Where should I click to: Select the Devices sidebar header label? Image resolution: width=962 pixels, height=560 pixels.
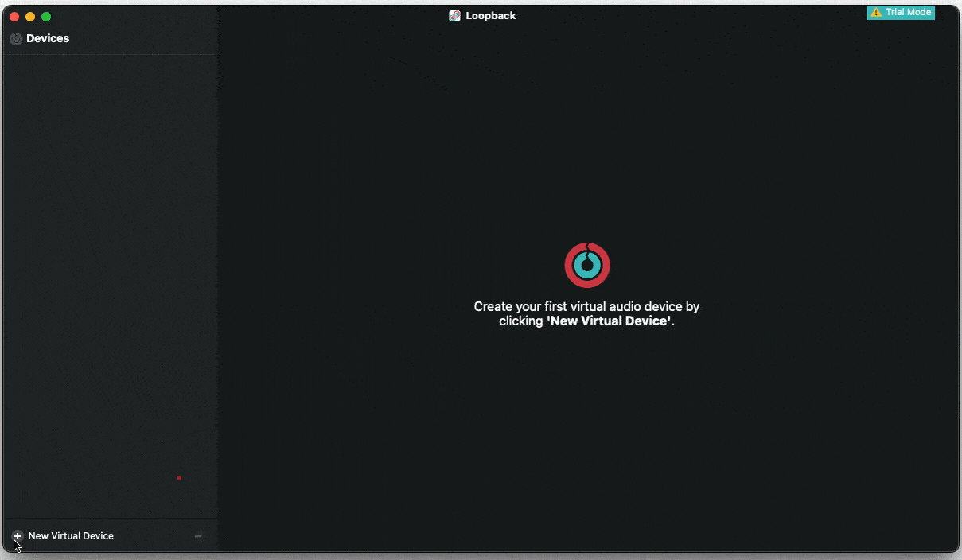pos(48,39)
